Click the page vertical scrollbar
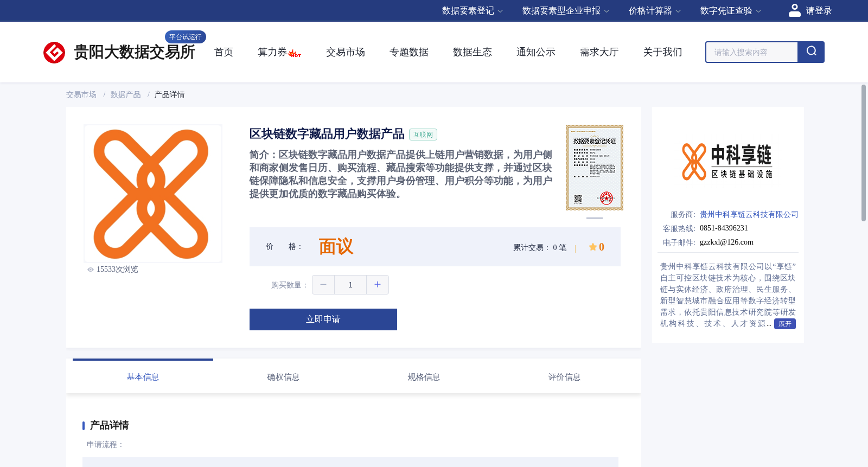 (x=864, y=153)
